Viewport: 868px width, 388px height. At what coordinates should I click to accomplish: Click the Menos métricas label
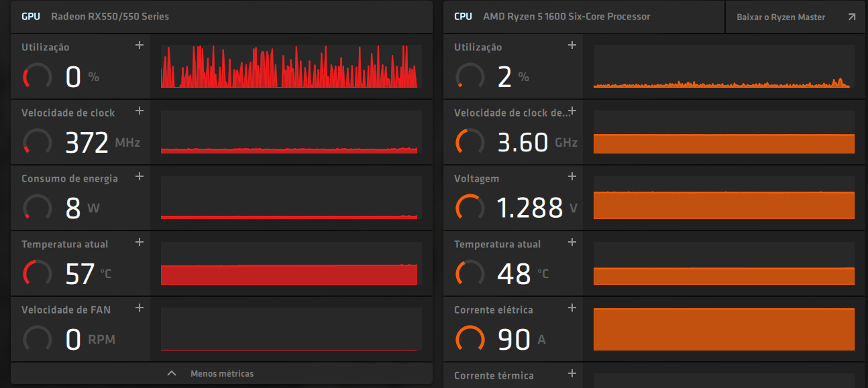click(222, 373)
